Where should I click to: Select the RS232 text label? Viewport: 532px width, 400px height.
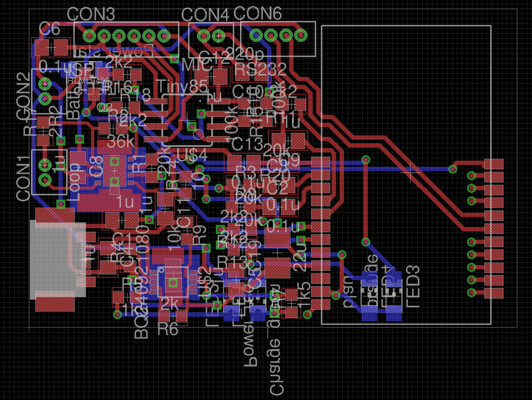[x=260, y=70]
